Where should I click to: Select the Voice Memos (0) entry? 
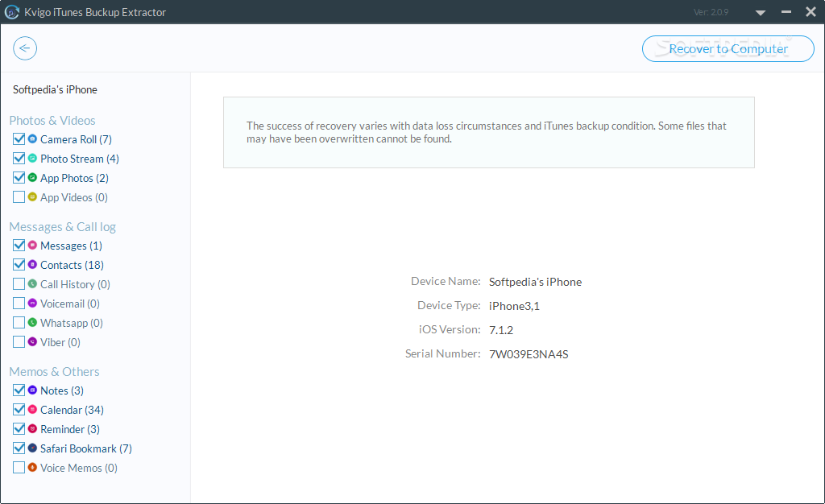(x=79, y=468)
